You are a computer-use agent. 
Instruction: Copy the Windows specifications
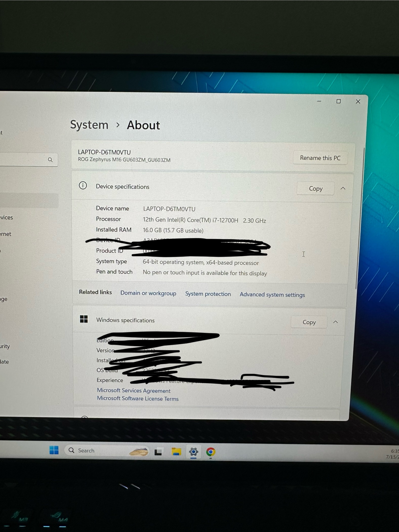point(309,322)
